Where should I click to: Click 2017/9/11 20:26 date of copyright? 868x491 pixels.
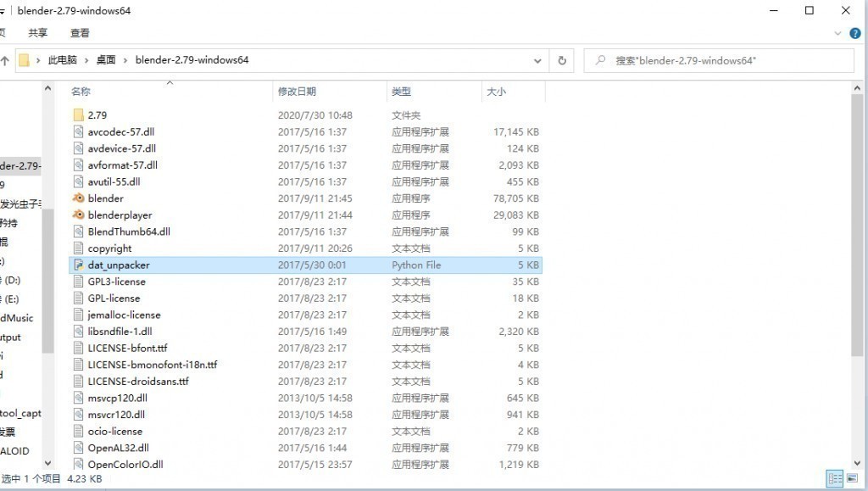(x=315, y=248)
